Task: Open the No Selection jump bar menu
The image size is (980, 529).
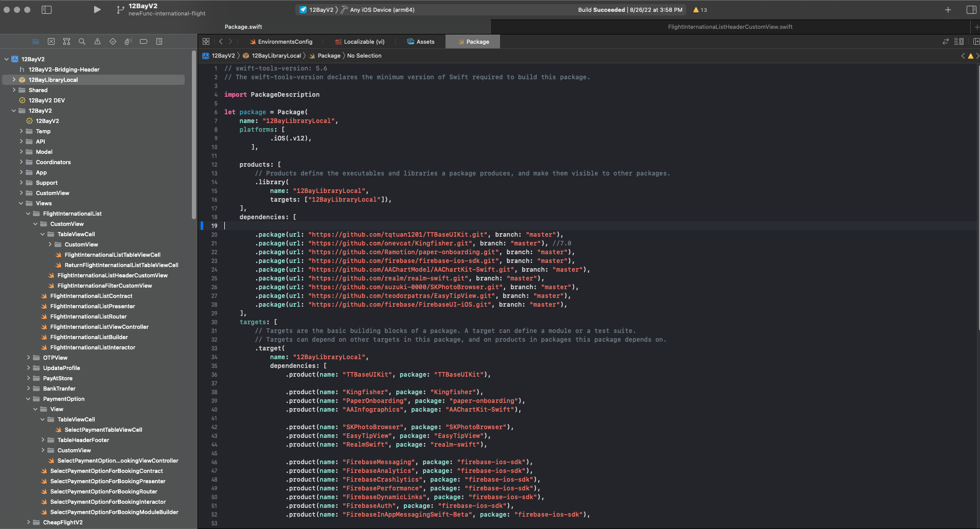Action: pyautogui.click(x=364, y=56)
